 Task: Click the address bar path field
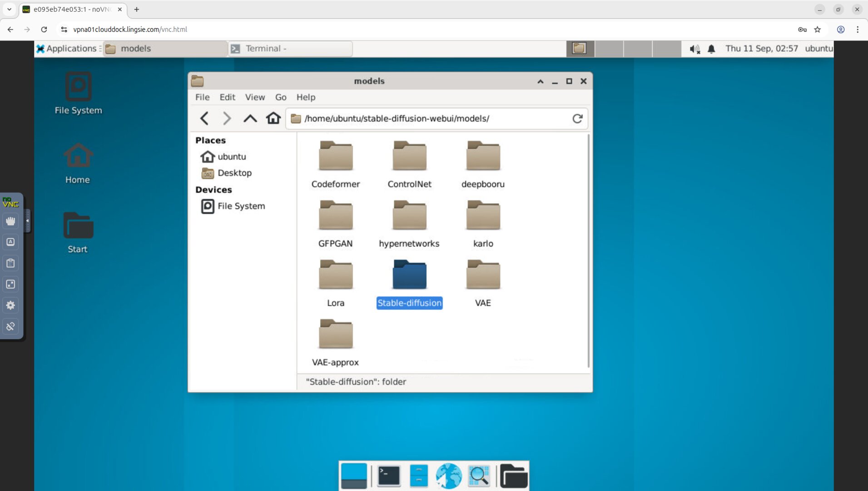[x=436, y=118]
